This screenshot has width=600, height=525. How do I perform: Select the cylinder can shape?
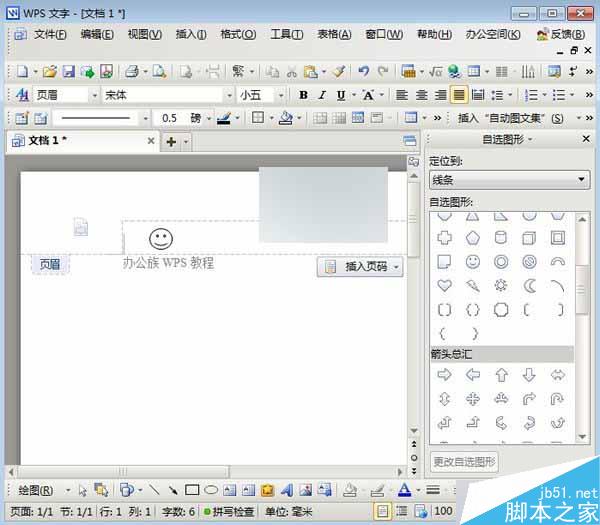[501, 238]
